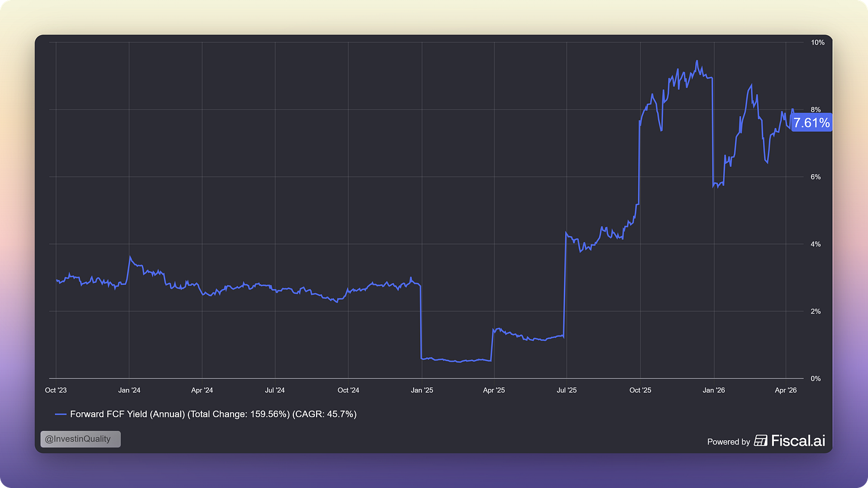This screenshot has height=488, width=868.
Task: Click the 4% y-axis label
Action: pos(816,244)
